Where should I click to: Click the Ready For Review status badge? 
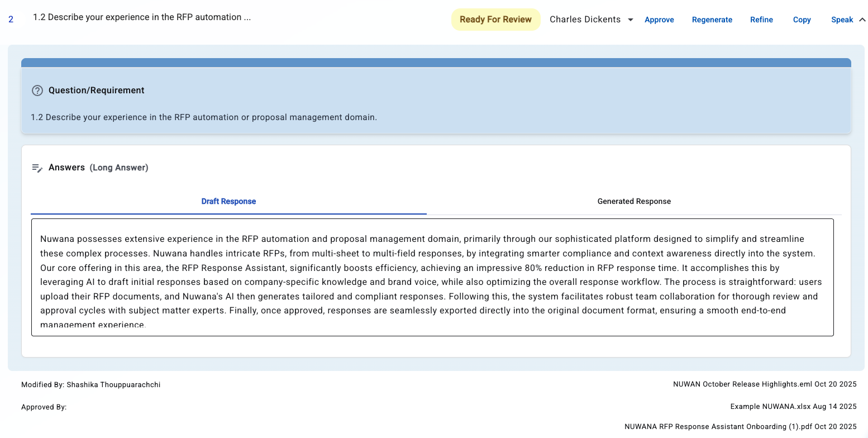pos(495,20)
